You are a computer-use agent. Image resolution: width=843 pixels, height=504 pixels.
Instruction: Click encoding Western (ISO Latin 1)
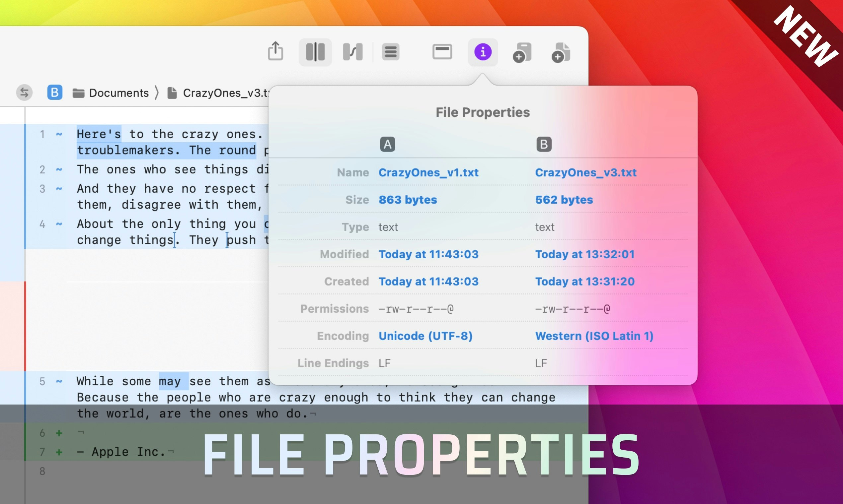594,336
